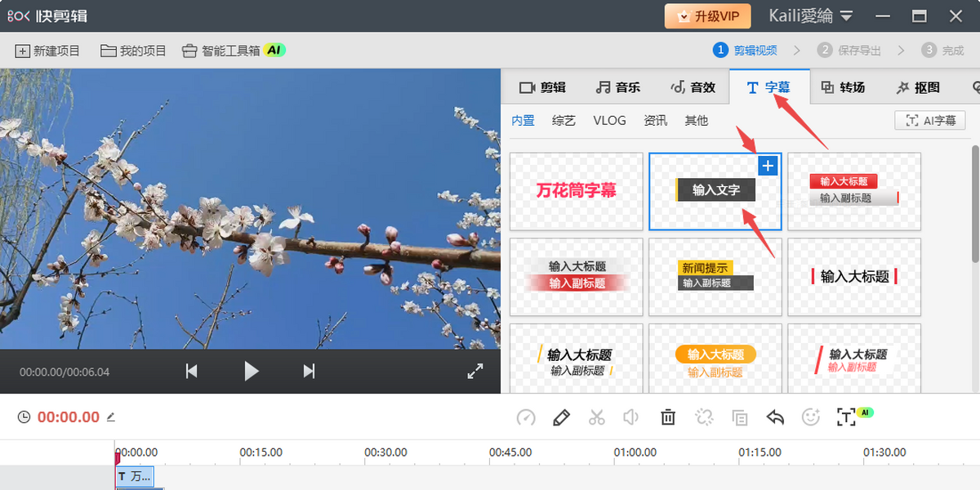Choose the 万花筒字幕 template

[x=577, y=191]
